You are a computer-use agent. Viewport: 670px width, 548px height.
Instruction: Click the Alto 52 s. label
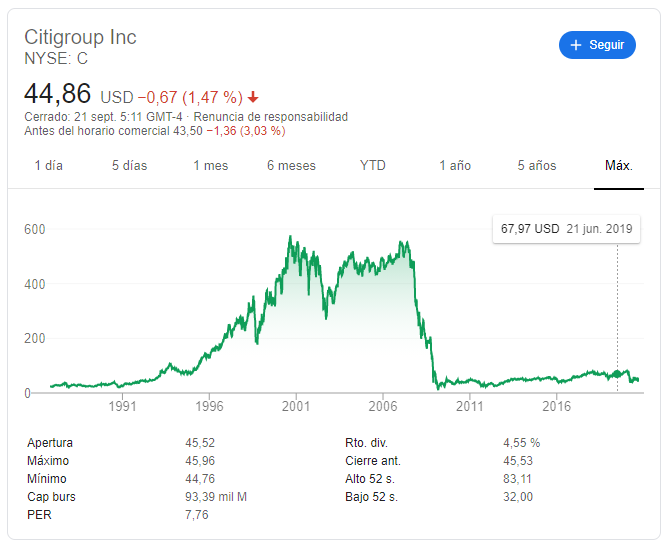(370, 479)
